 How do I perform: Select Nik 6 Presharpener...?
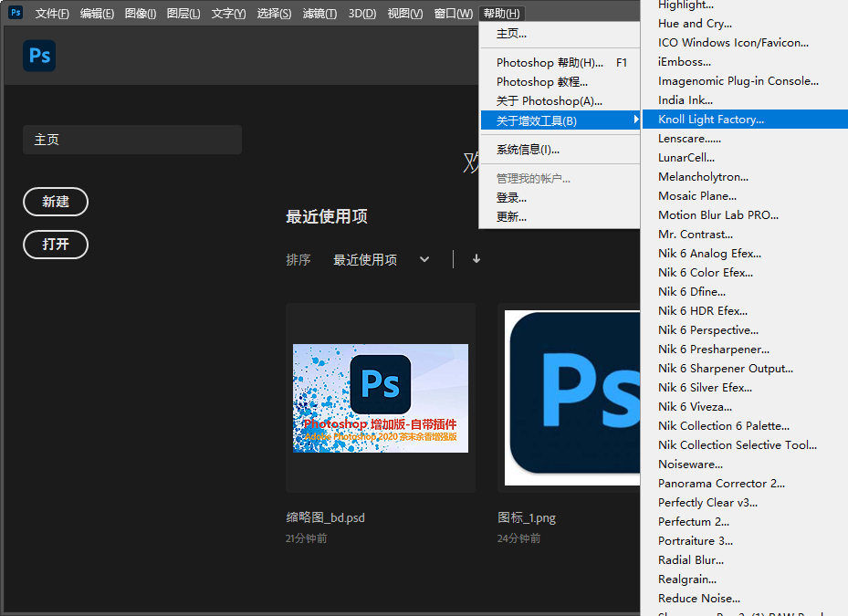click(x=744, y=350)
